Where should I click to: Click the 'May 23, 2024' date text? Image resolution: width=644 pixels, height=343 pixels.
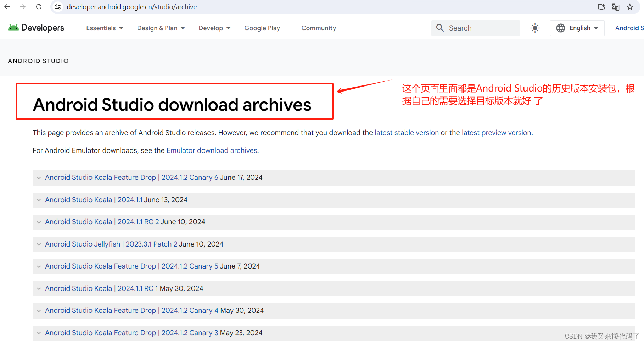[241, 333]
